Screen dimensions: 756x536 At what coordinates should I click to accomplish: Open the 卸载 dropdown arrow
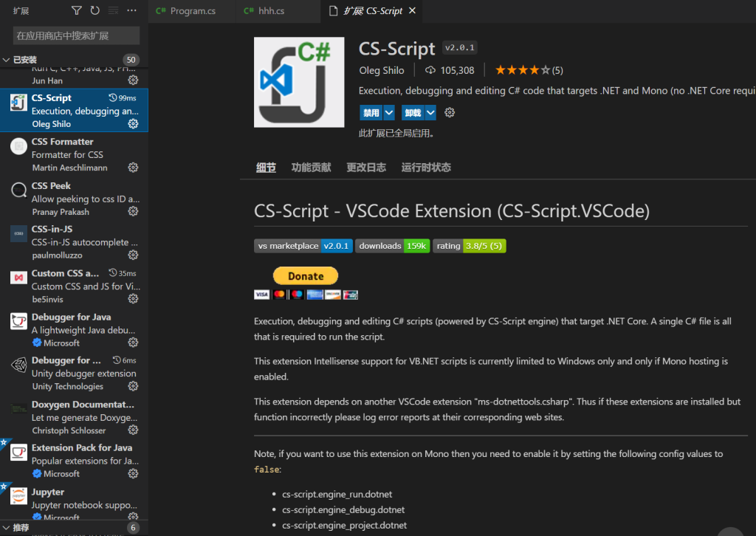(430, 113)
